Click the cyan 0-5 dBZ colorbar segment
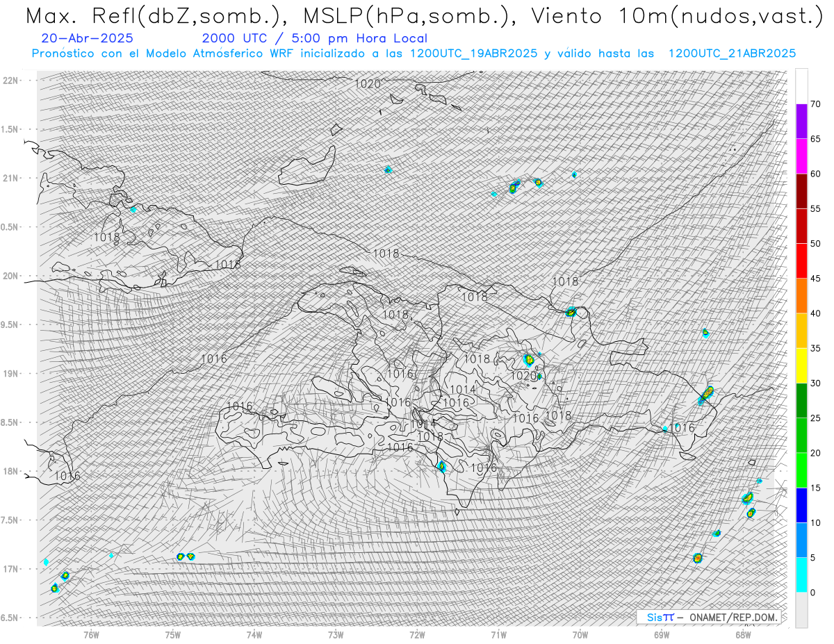Viewport: 834px width, 644px height. click(x=801, y=575)
